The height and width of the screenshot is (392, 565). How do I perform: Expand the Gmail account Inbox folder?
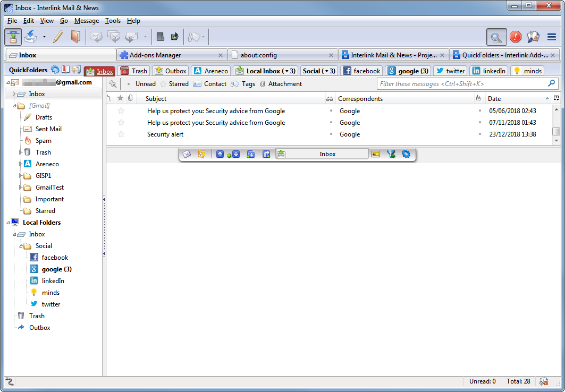click(14, 94)
